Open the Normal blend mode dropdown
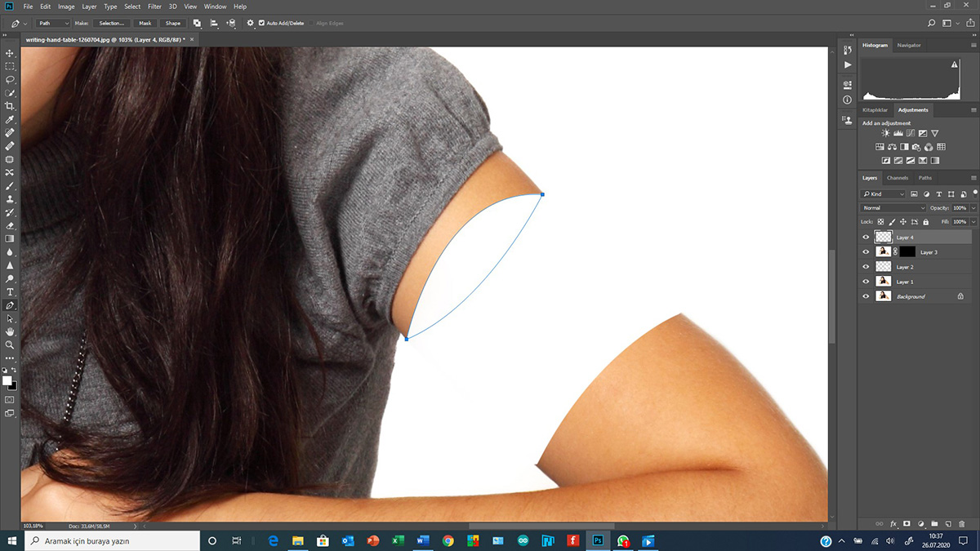 tap(895, 208)
